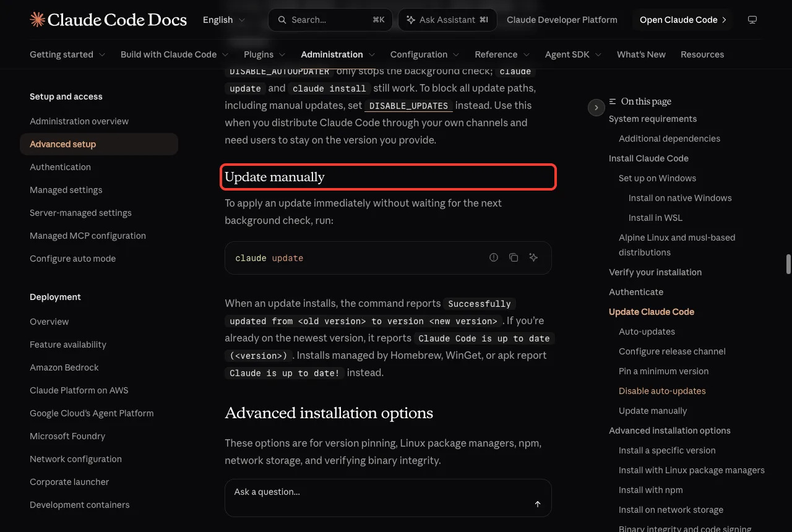Jump to Configure release channel
The image size is (792, 532).
672,351
